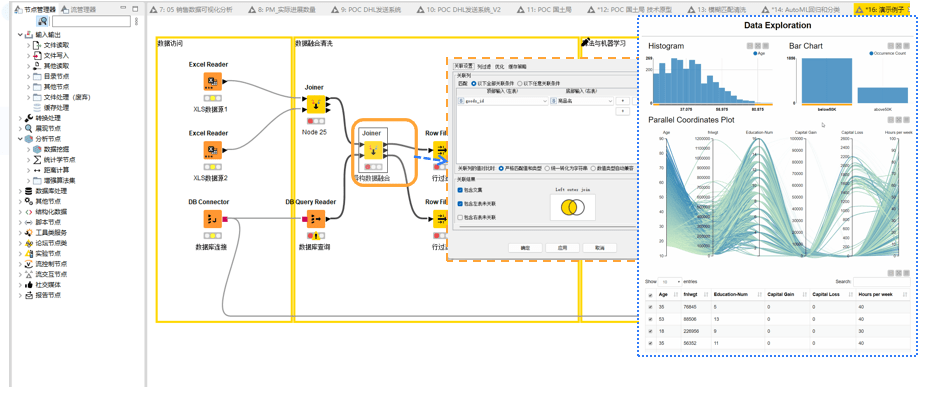Choose the 严格匹配值和类型 radio option
This screenshot has width=931, height=406.
click(502, 169)
